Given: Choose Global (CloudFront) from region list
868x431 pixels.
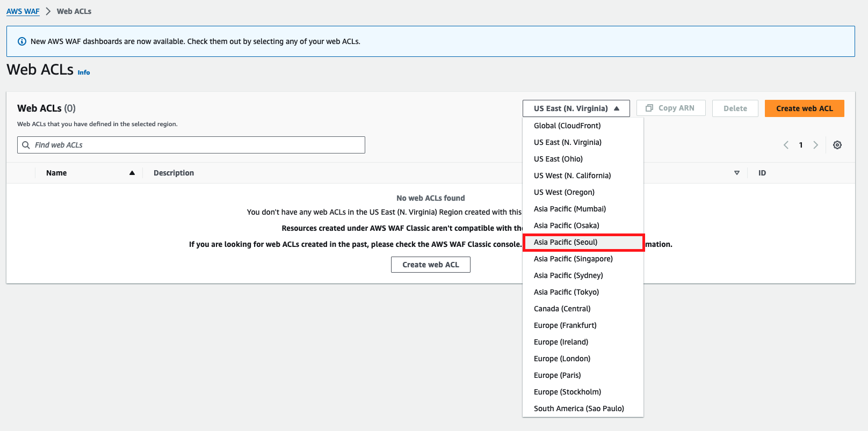Looking at the screenshot, I should point(567,126).
